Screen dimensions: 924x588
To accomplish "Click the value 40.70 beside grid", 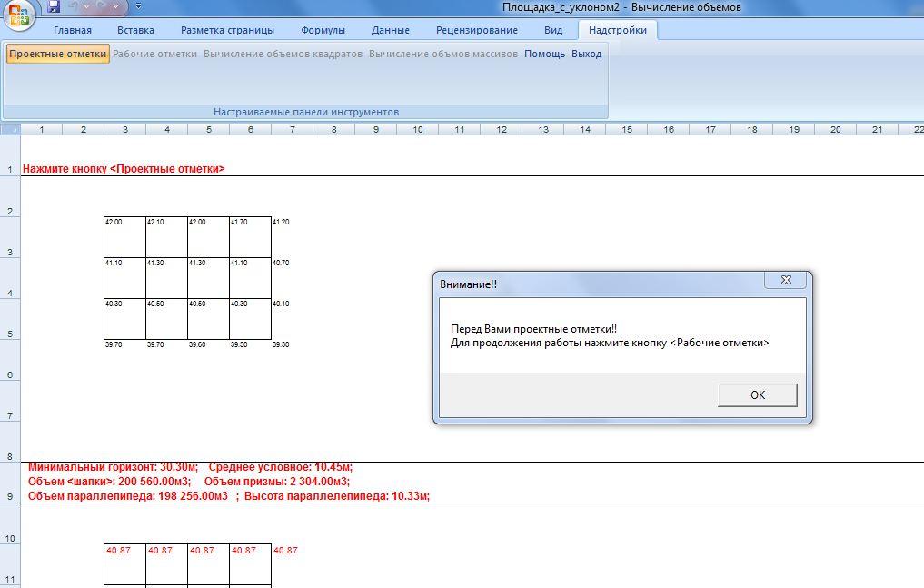I will [281, 263].
